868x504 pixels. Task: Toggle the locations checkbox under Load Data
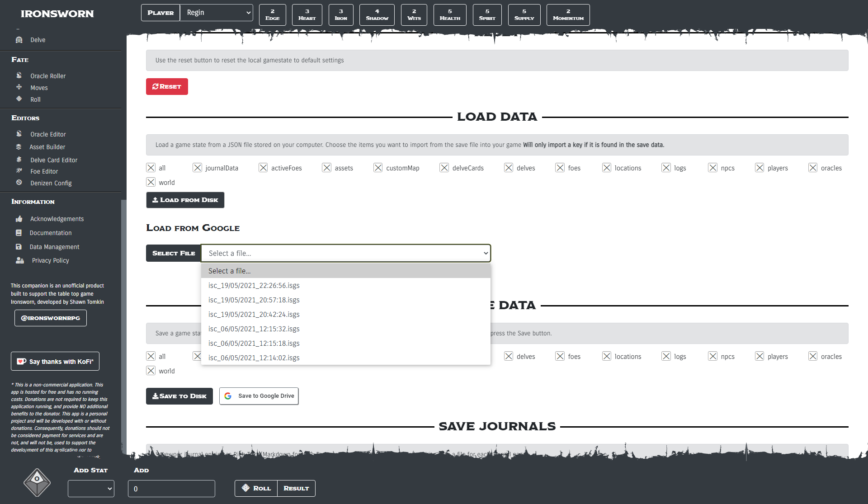pos(607,168)
